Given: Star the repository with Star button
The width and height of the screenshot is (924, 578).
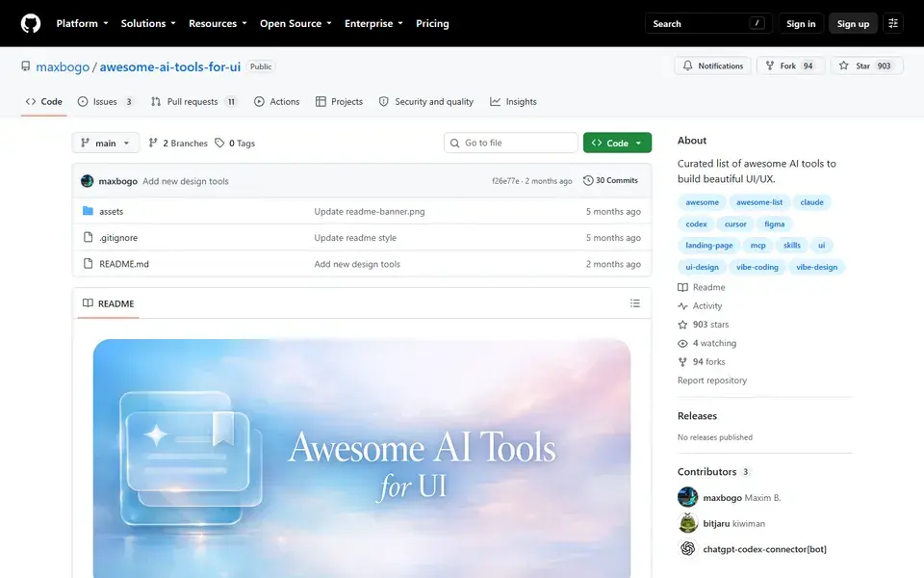Looking at the screenshot, I should [x=866, y=66].
